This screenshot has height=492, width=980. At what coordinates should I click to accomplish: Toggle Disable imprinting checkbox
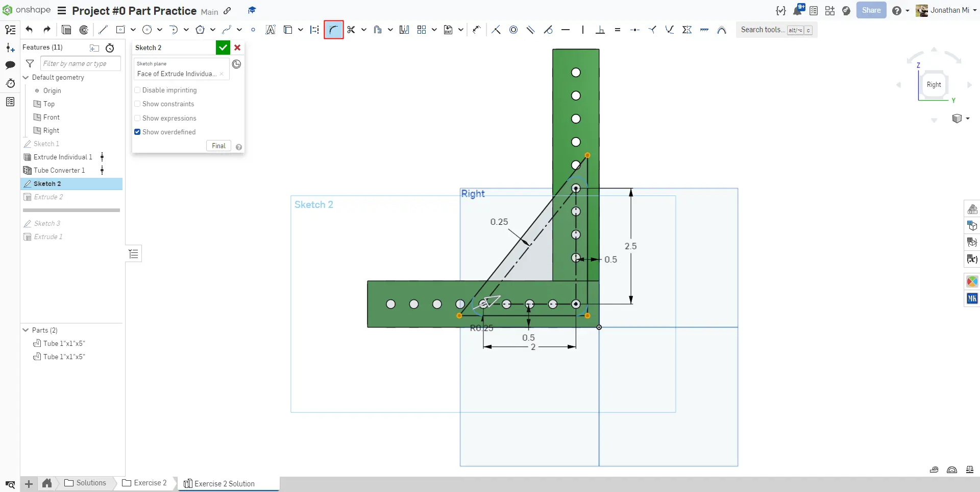(137, 90)
